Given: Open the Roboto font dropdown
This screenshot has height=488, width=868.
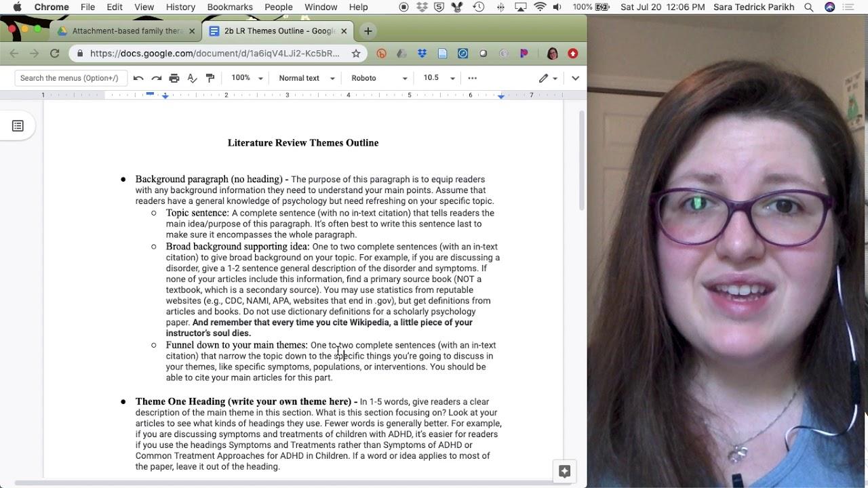Looking at the screenshot, I should click(x=379, y=78).
